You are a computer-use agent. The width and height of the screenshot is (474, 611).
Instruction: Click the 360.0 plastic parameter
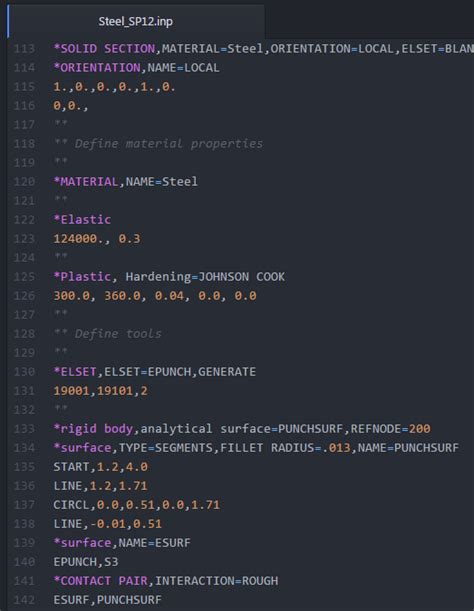[122, 296]
